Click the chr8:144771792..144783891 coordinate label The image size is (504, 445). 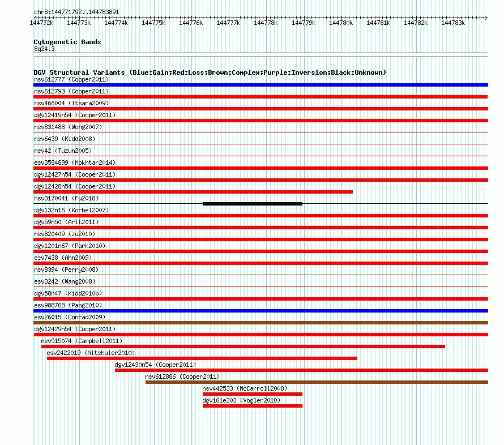pos(76,12)
